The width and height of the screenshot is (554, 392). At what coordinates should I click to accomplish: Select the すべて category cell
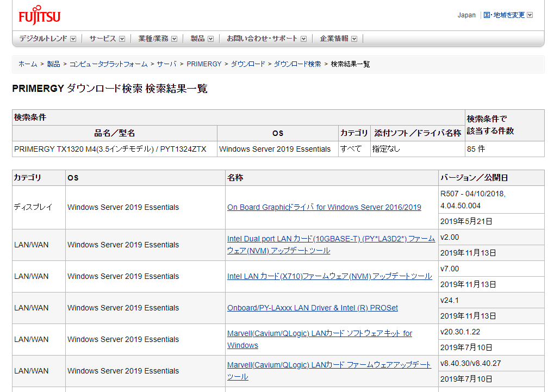click(x=354, y=149)
